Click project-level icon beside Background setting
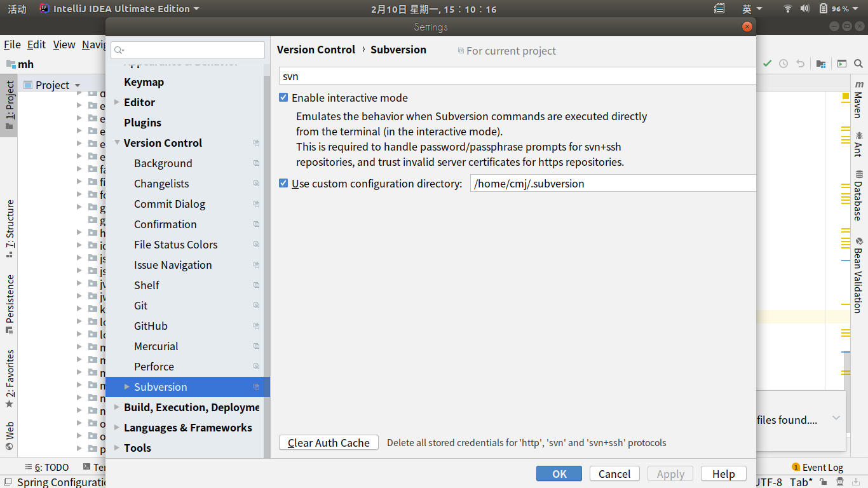868x488 pixels. 257,163
